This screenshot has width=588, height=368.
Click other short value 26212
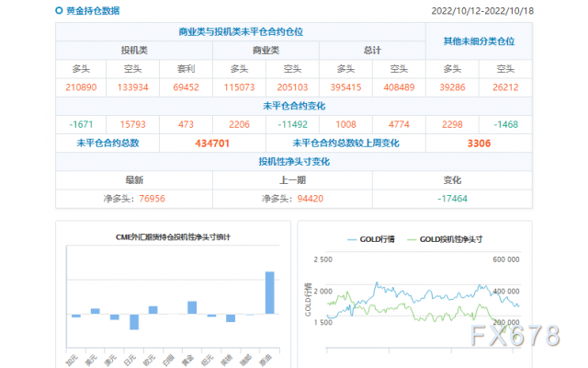[x=505, y=87]
